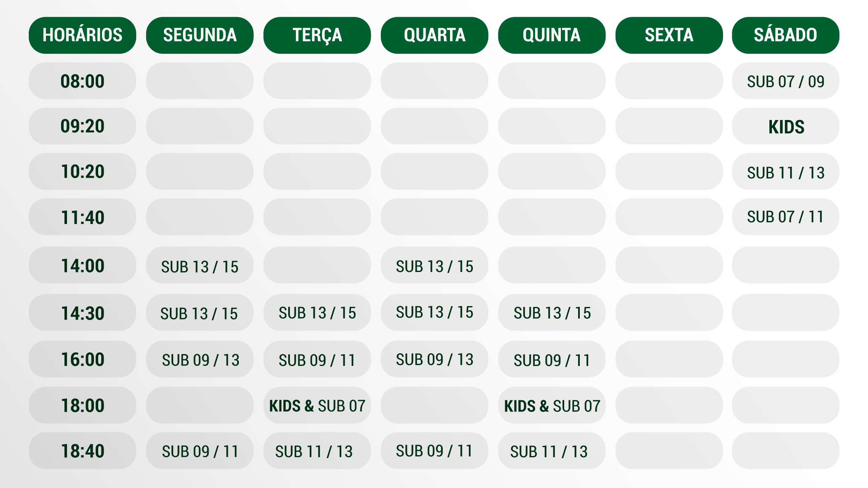Select the TERÇA day header
Screen dimensions: 868x488
click(317, 35)
